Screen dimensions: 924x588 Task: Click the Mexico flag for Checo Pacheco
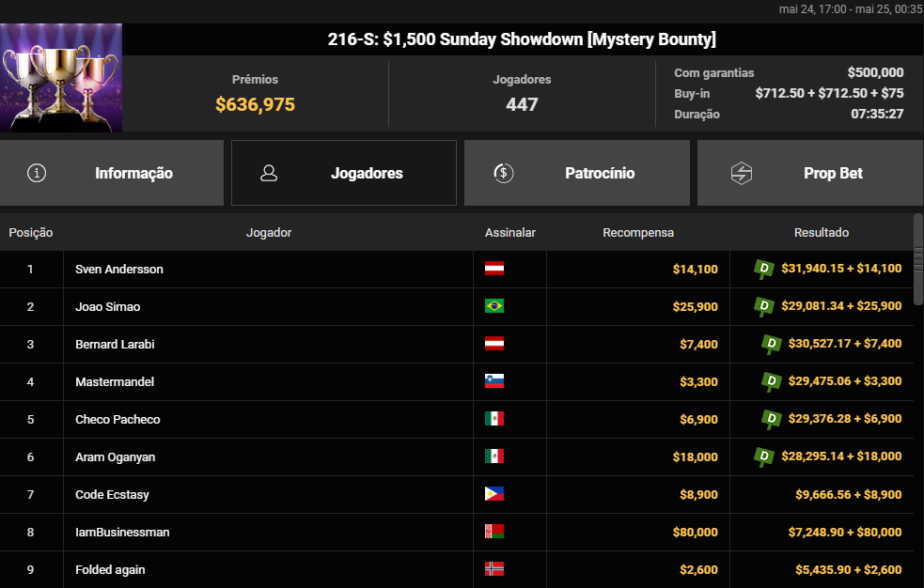point(493,419)
